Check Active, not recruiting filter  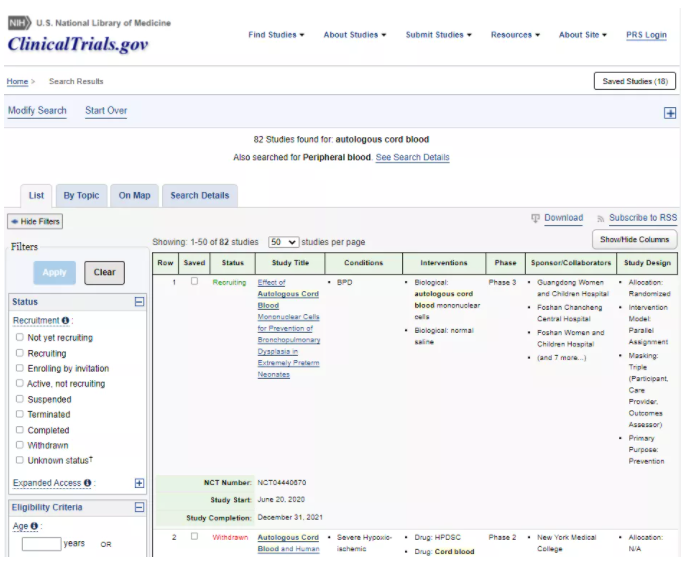coord(19,383)
